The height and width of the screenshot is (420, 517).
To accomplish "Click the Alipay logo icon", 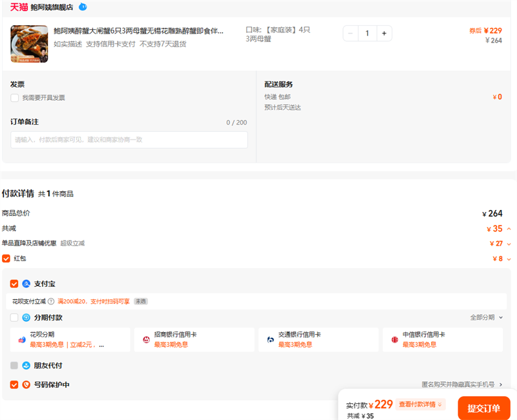I will [x=26, y=284].
